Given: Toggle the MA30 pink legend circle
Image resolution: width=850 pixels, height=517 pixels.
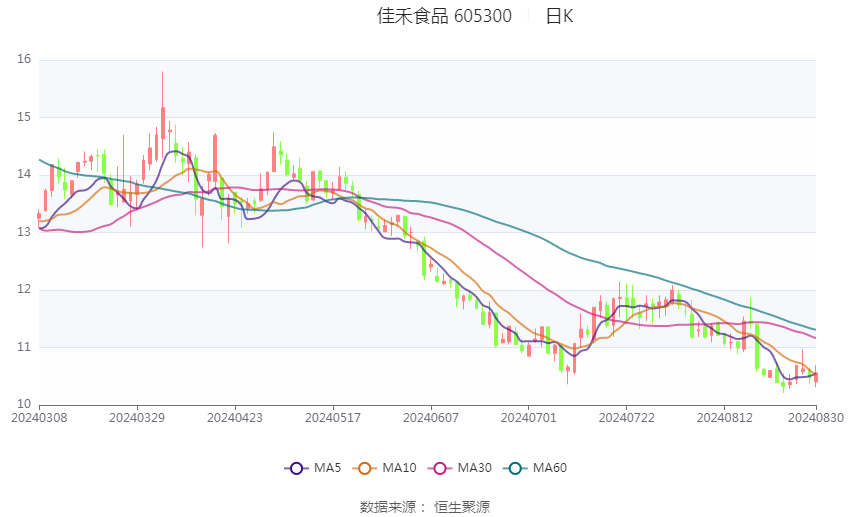Looking at the screenshot, I should pos(440,468).
